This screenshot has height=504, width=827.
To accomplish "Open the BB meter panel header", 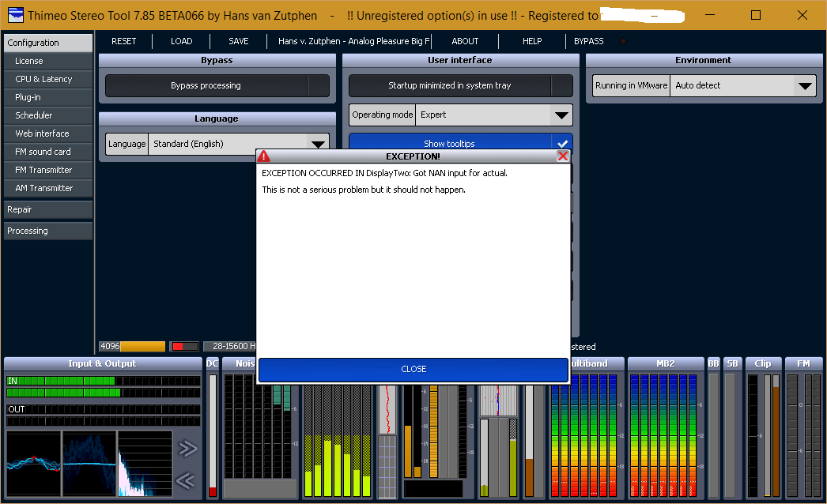I will pos(714,363).
